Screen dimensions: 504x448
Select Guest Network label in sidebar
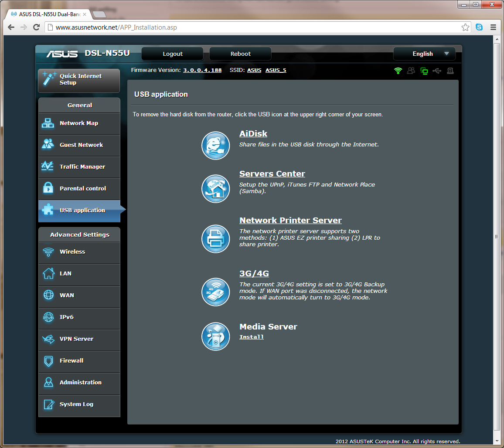82,145
